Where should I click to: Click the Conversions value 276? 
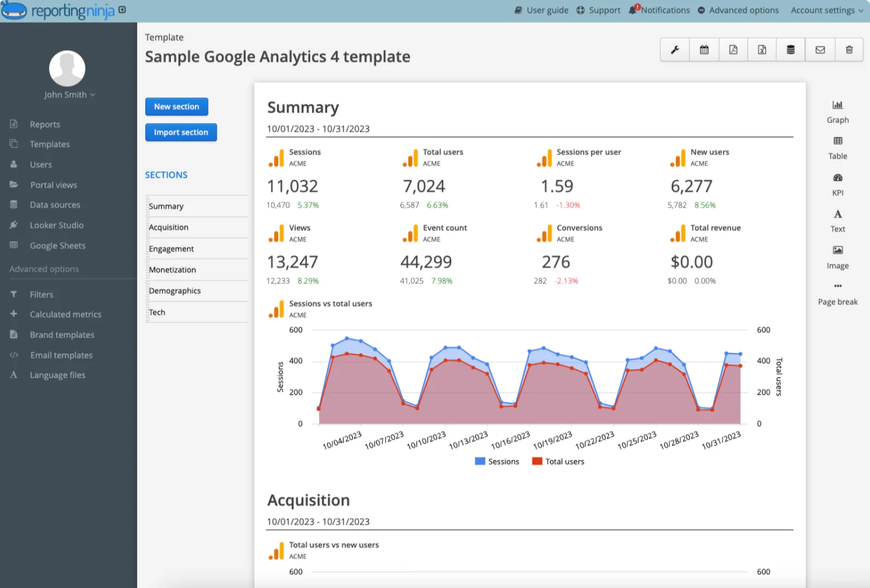coord(556,262)
